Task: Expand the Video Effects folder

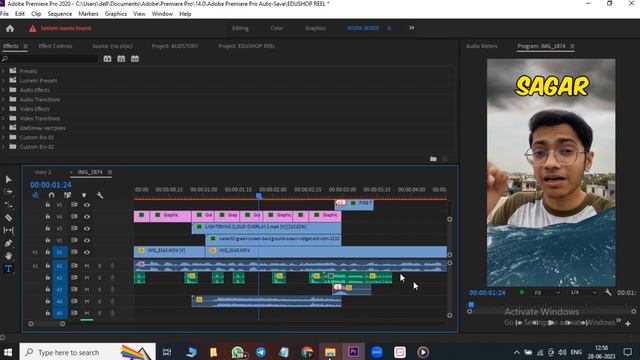Action: [x=4, y=109]
